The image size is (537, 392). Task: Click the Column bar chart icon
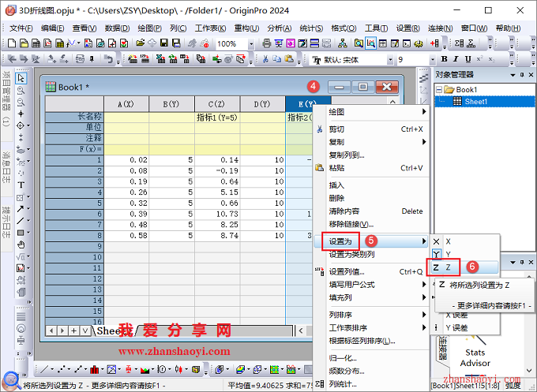pos(94,369)
